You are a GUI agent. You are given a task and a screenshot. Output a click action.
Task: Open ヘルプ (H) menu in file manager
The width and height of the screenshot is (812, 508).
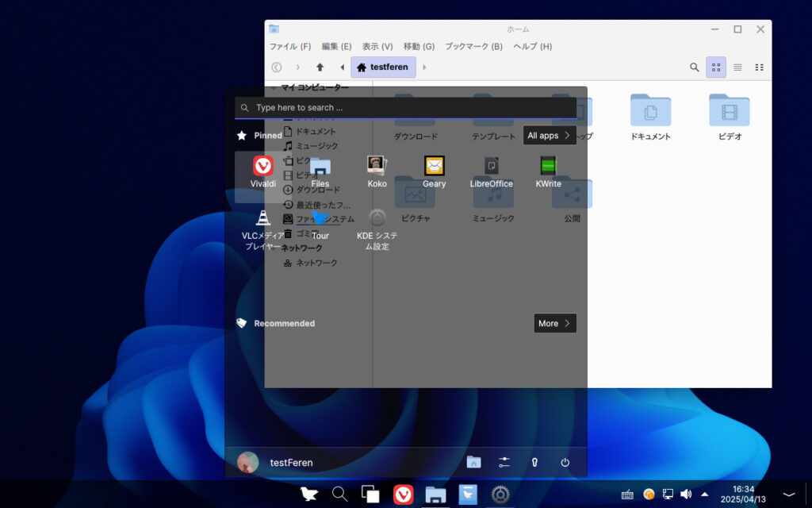coord(532,46)
